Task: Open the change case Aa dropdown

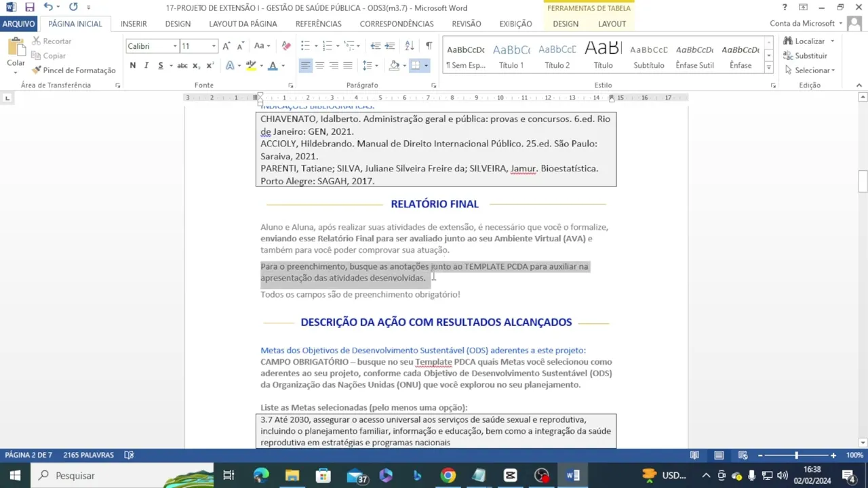Action: 262,46
